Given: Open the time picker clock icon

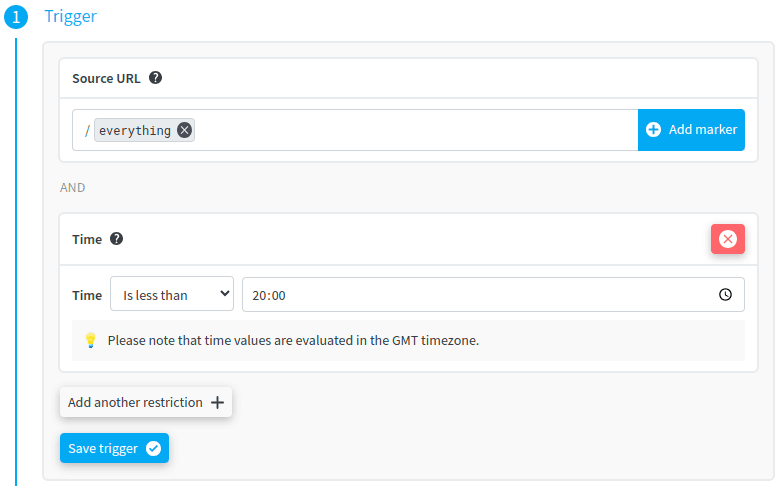Looking at the screenshot, I should 725,295.
